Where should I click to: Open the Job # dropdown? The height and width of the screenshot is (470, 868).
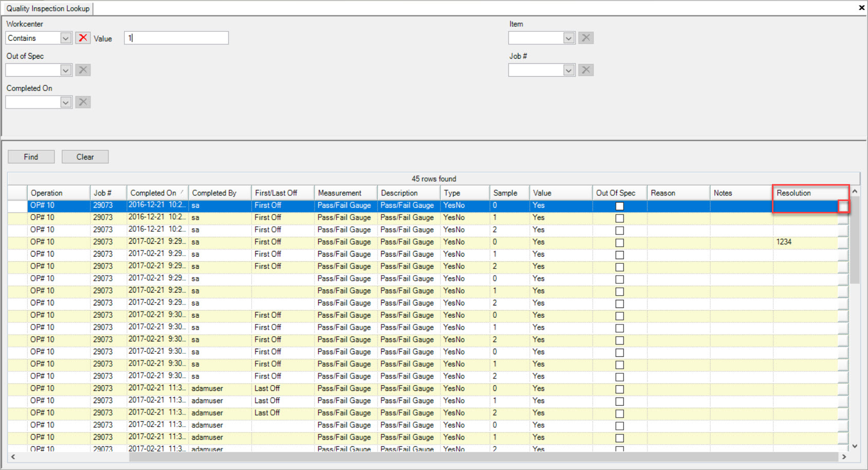pyautogui.click(x=568, y=70)
